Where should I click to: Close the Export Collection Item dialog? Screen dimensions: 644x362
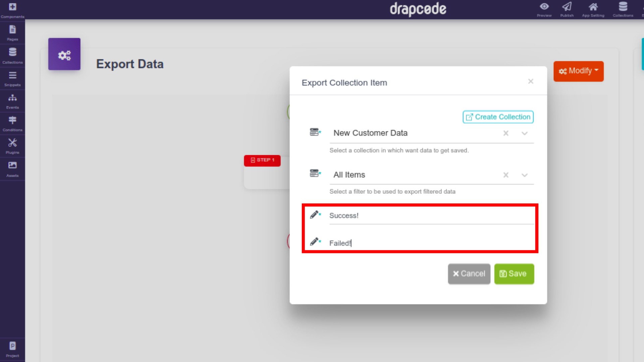(x=531, y=81)
